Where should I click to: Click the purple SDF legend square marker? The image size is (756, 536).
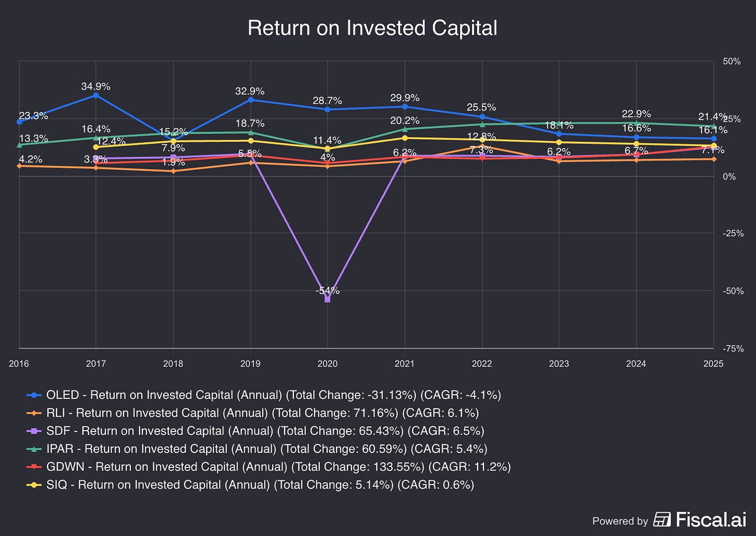pos(34,431)
